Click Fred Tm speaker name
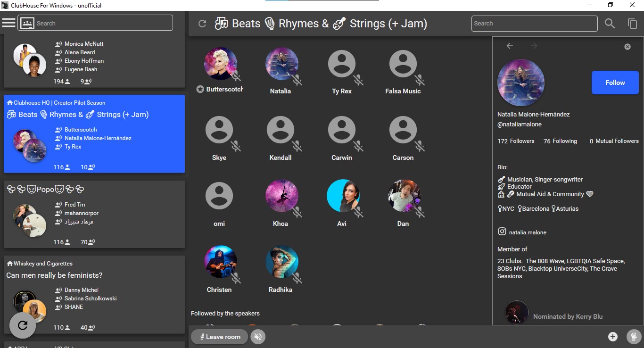 [x=75, y=205]
